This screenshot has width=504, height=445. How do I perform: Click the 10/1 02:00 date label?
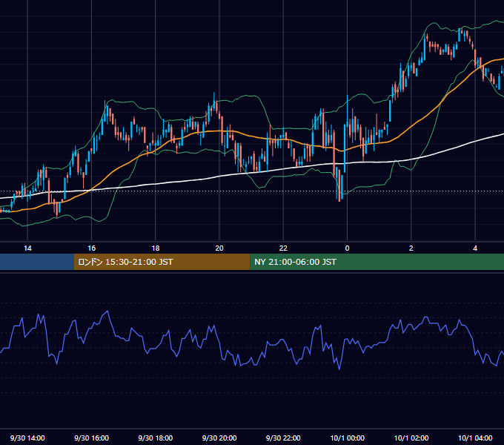pos(411,438)
